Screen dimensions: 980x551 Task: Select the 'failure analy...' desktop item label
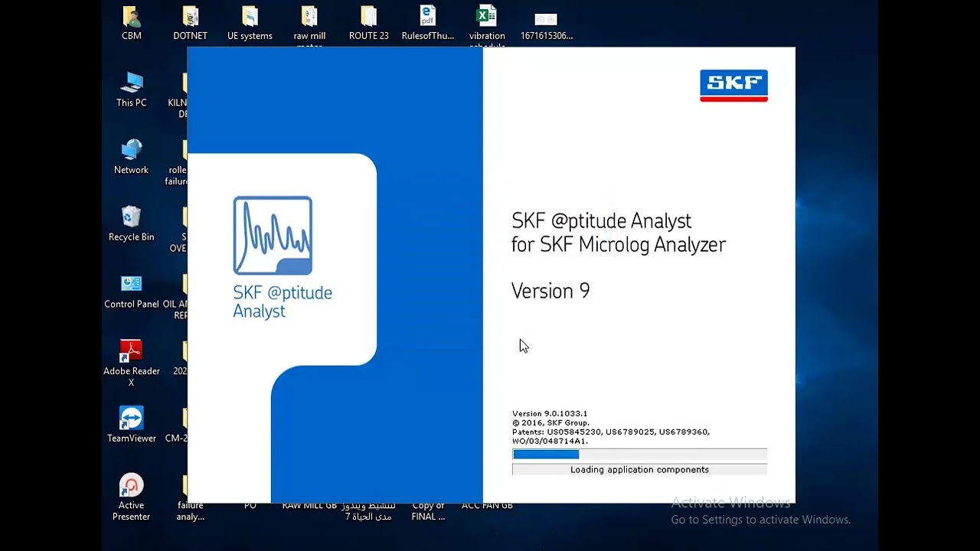click(x=191, y=511)
